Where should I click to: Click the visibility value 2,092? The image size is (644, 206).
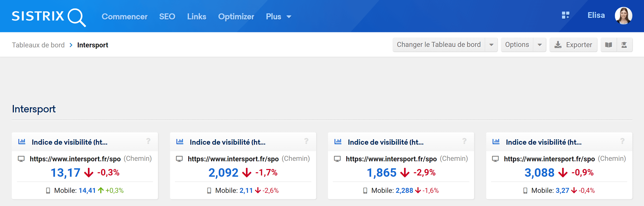(x=223, y=173)
